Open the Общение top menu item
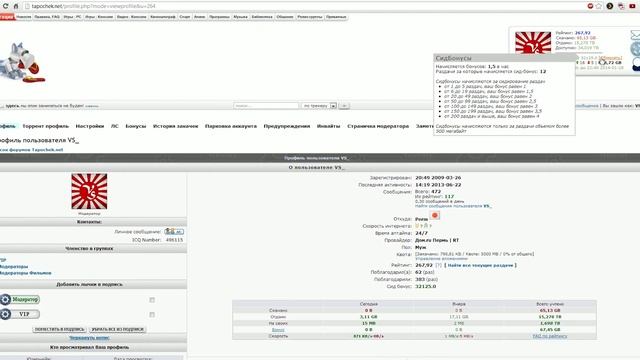The height and width of the screenshot is (360, 640). tap(284, 17)
